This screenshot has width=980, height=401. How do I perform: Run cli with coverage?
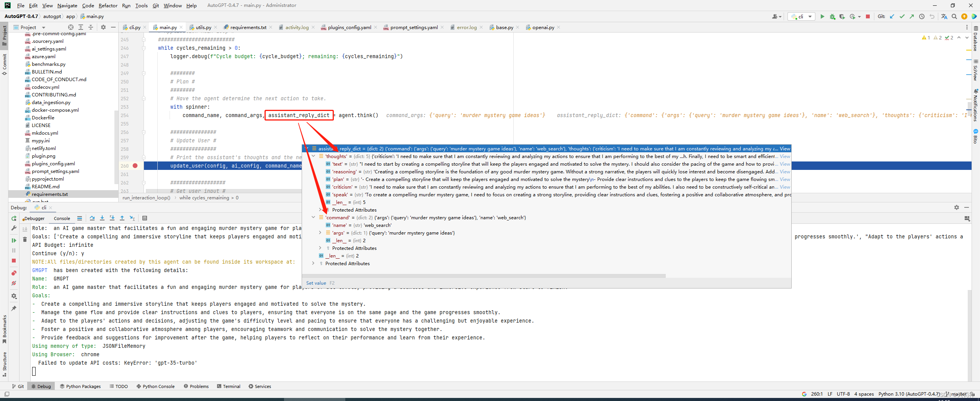click(842, 16)
